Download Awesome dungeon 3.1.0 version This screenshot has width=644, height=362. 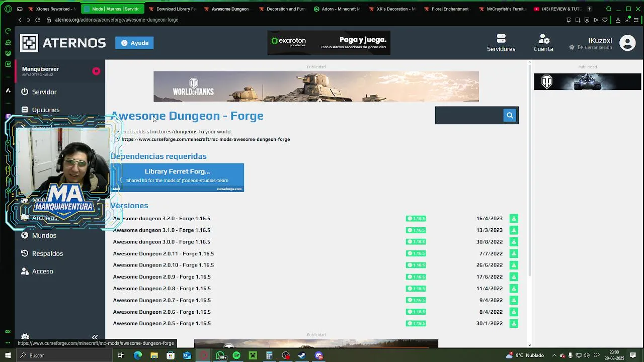(514, 230)
